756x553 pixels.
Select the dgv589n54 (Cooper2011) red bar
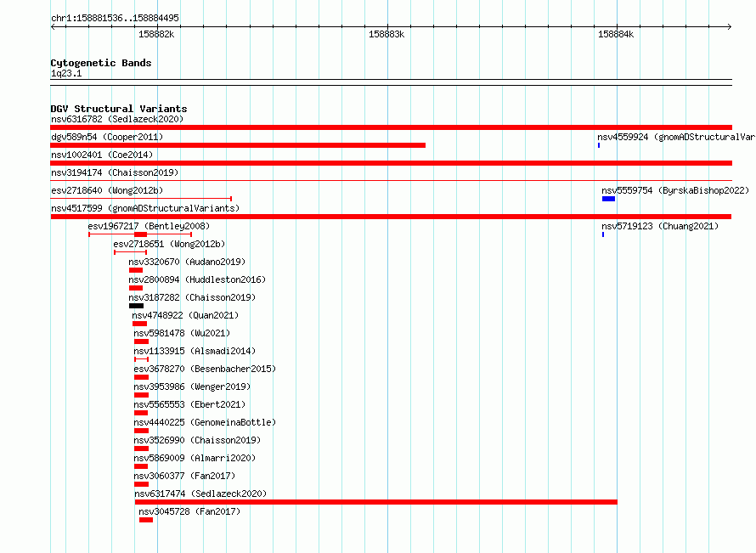(x=238, y=145)
